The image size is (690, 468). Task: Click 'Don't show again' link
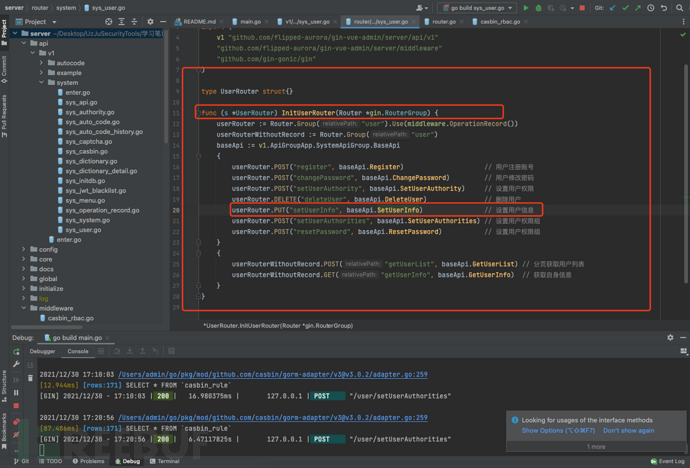(x=628, y=431)
